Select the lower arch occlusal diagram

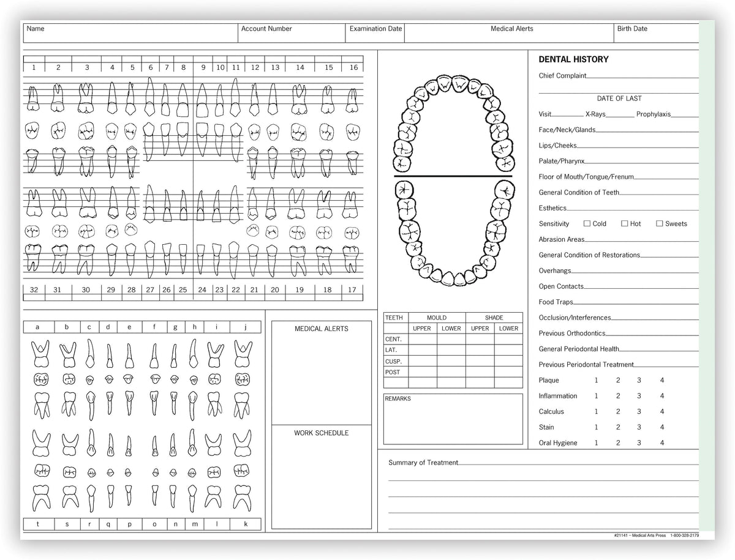tap(453, 233)
